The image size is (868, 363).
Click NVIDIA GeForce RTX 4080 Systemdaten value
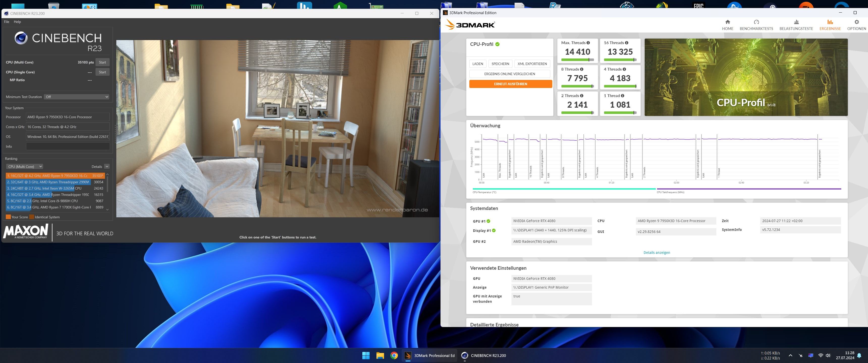551,221
